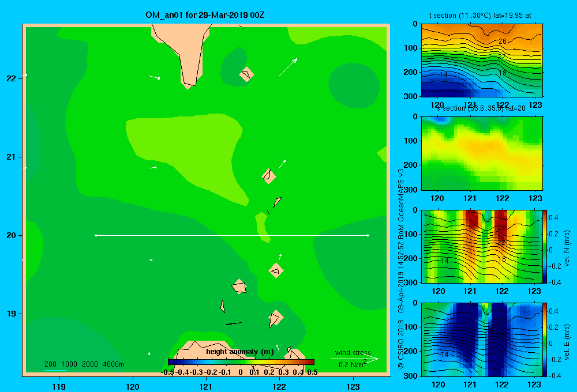The width and height of the screenshot is (577, 392).
Task: Click the Taiwan southern tip landmass
Action: (185, 51)
